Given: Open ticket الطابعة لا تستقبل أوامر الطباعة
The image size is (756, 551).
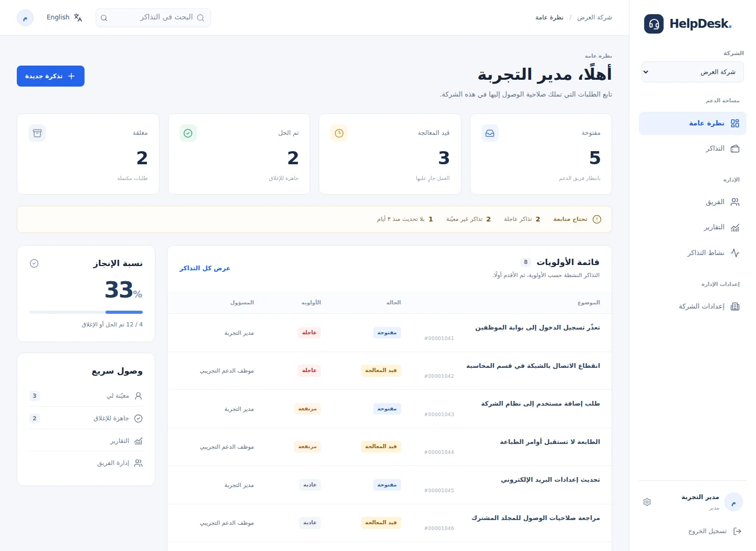Looking at the screenshot, I should tap(550, 442).
